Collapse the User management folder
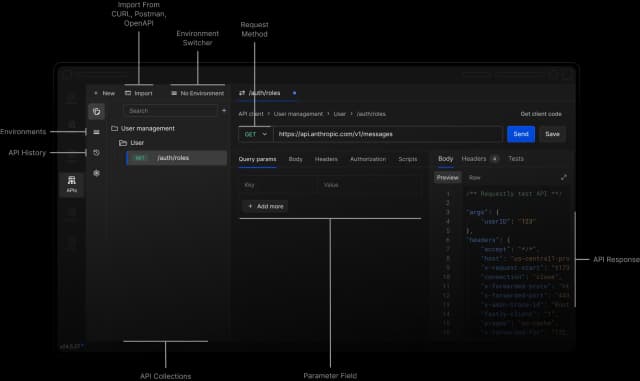Screen dimensions: 640x381 (143, 128)
